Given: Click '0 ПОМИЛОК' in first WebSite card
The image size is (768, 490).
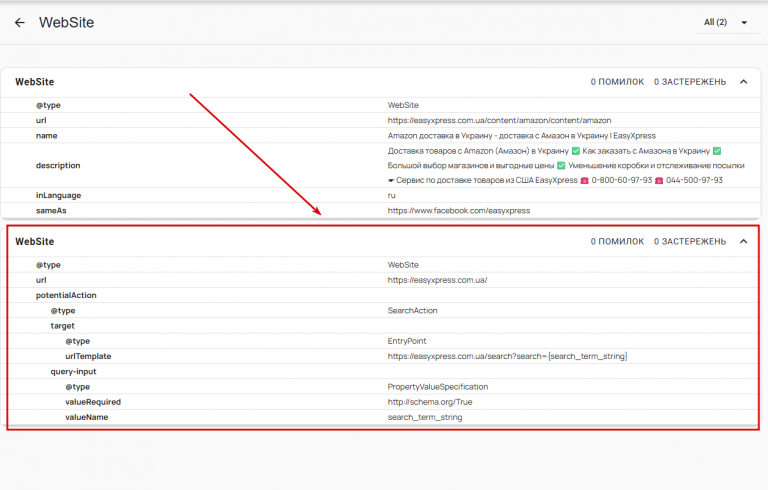Looking at the screenshot, I should (617, 82).
